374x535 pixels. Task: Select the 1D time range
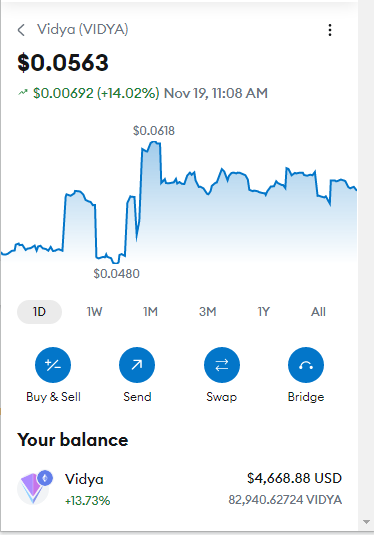click(39, 312)
